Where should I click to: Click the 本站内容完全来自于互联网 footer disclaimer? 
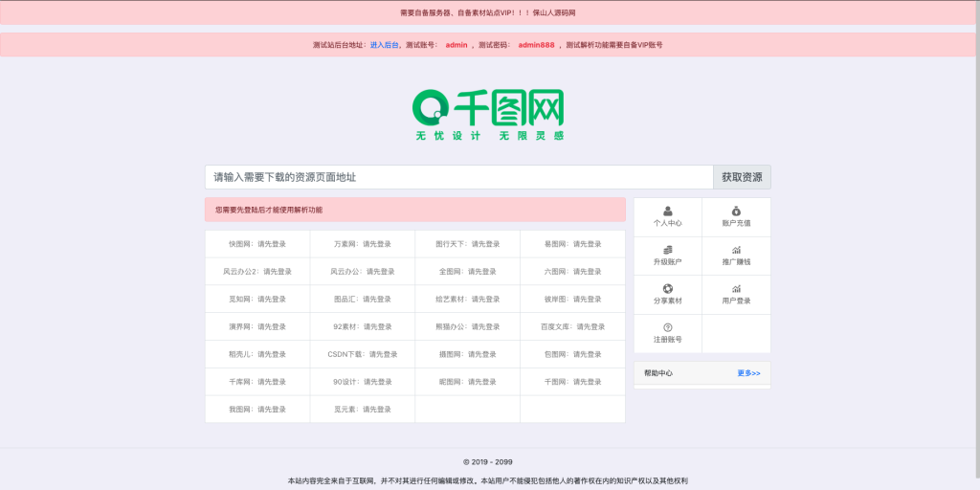coord(488,480)
